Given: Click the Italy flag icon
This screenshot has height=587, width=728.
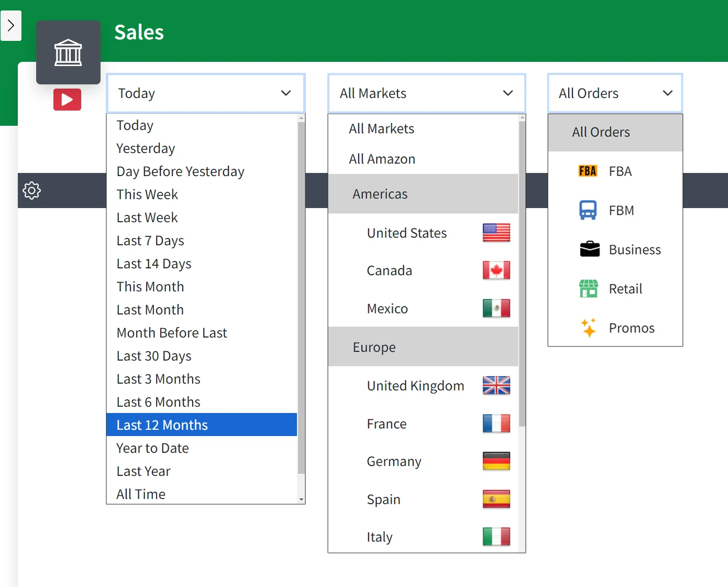Looking at the screenshot, I should point(497,537).
